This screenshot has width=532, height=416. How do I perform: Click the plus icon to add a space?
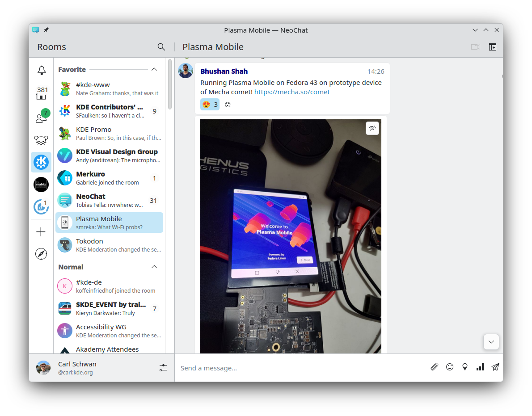41,231
